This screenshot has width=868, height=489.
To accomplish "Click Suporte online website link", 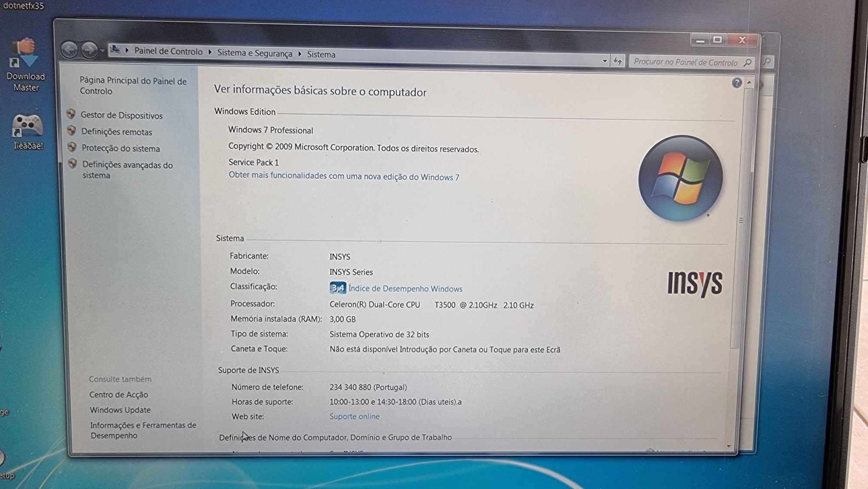I will pyautogui.click(x=354, y=416).
